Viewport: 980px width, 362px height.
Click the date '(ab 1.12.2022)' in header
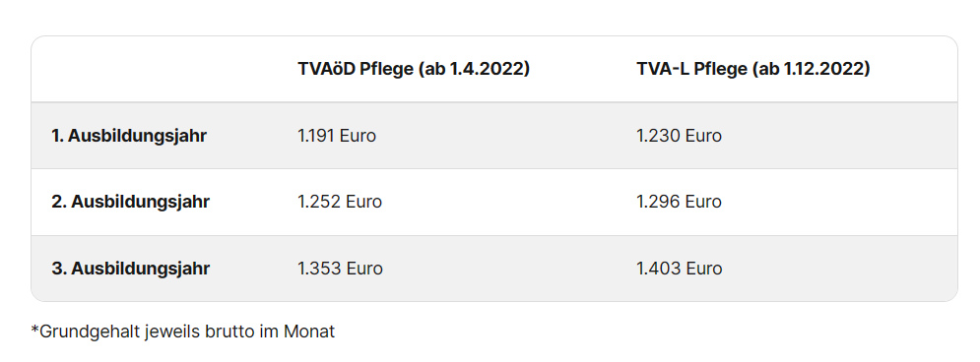[812, 69]
